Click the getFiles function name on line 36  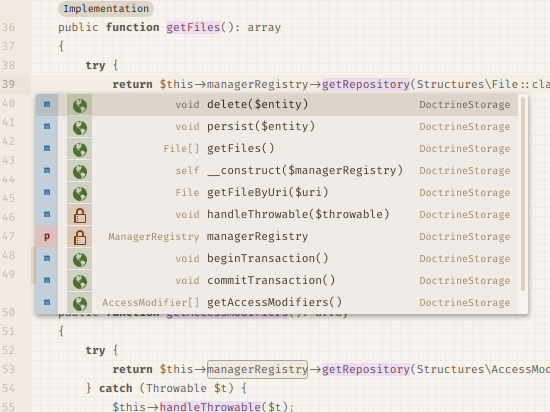[193, 27]
